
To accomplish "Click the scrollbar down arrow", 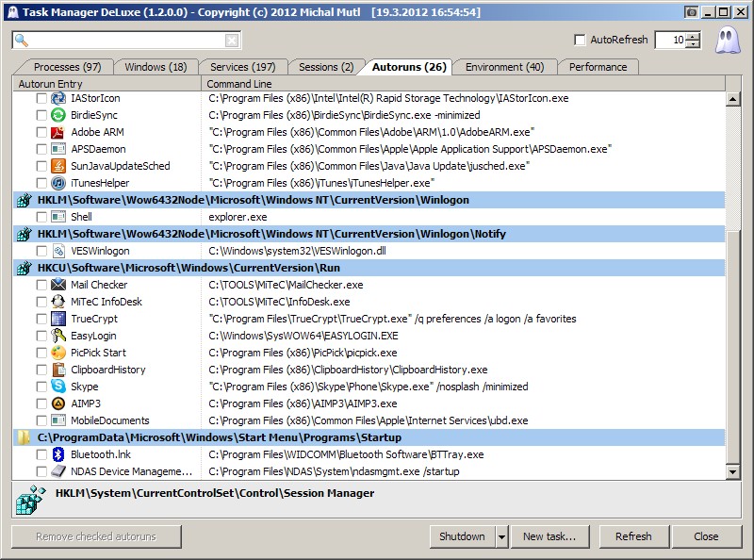I will pos(732,472).
